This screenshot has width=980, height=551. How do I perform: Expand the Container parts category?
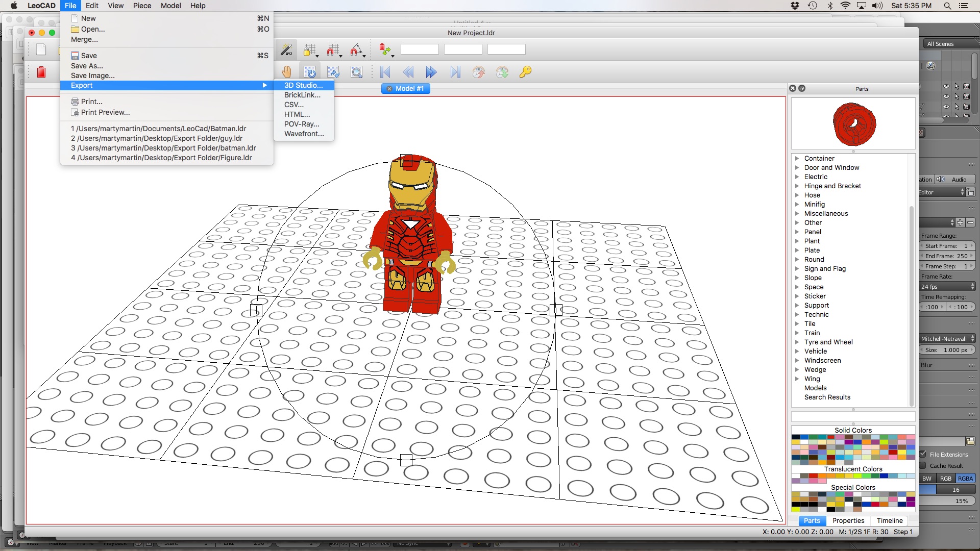[x=797, y=158]
